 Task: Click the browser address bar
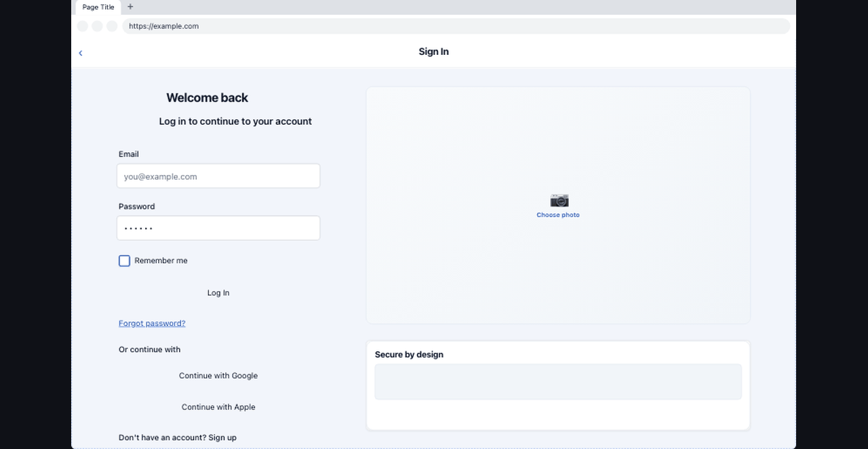[x=456, y=26]
